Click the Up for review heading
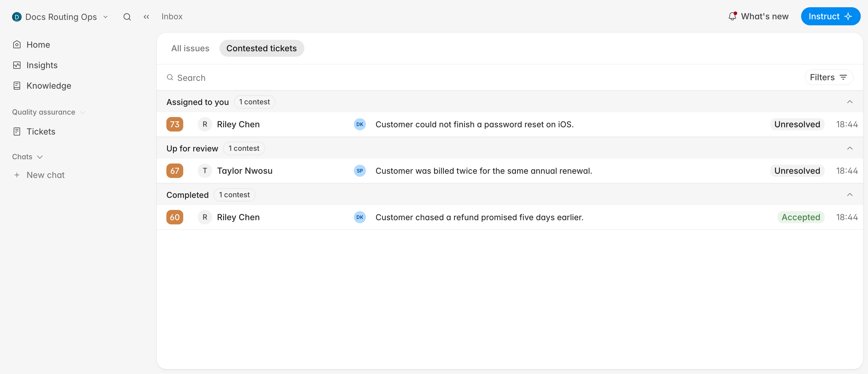 coord(192,148)
